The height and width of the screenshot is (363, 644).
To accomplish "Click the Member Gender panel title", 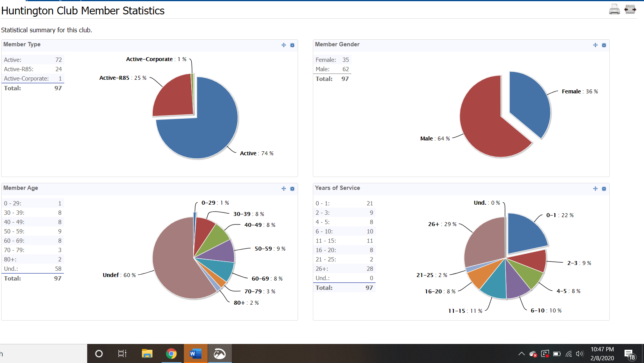I will (337, 44).
